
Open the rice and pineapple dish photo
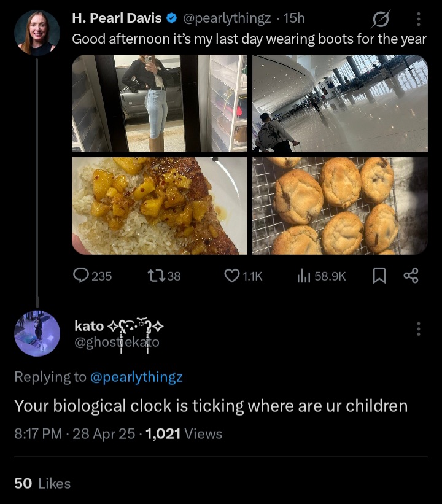[x=160, y=206]
